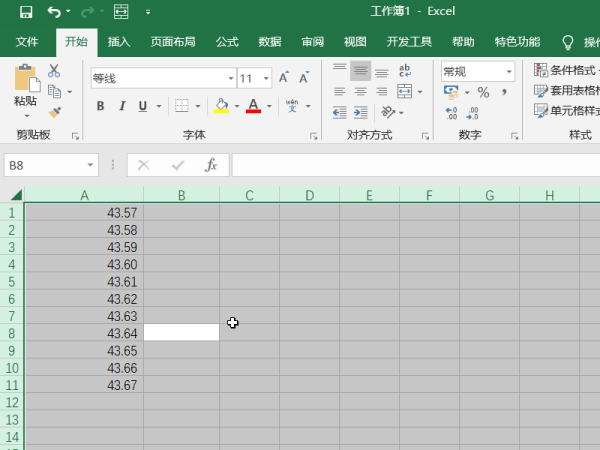Open the font name dropdown 等线

point(160,77)
